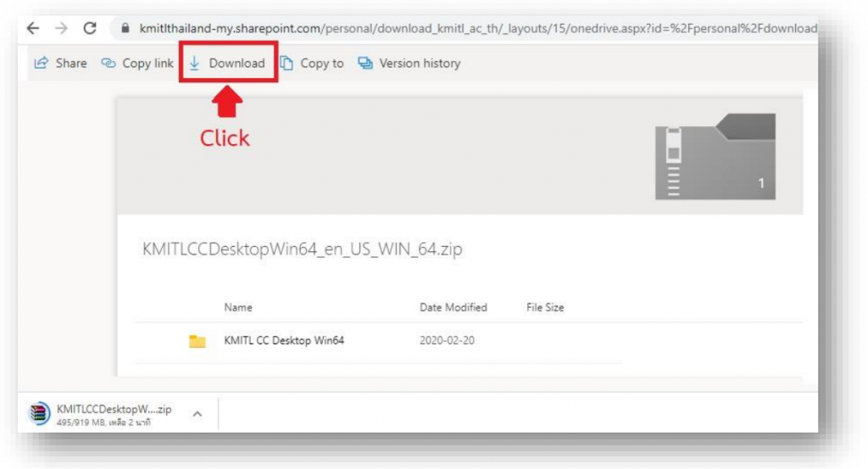Focus the address bar with the SharePoint URL

tap(475, 28)
